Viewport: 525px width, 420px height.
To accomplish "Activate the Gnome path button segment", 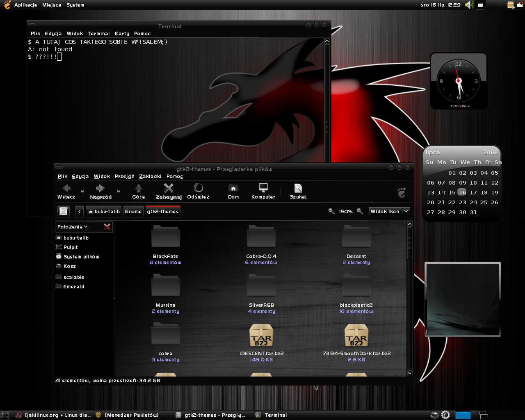I will (133, 211).
